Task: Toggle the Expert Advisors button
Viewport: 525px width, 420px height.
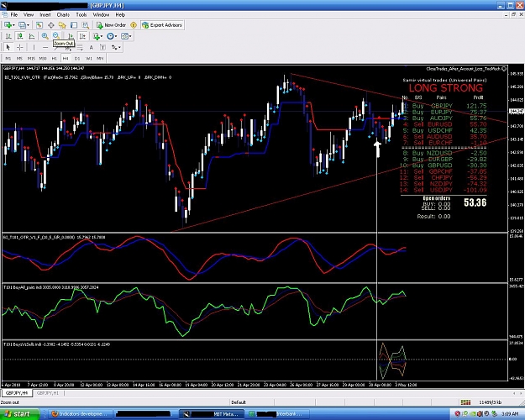Action: tap(162, 25)
